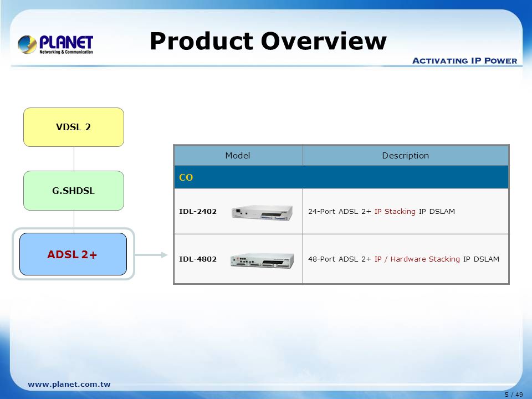Select the ADSL 2+ box

click(x=73, y=254)
